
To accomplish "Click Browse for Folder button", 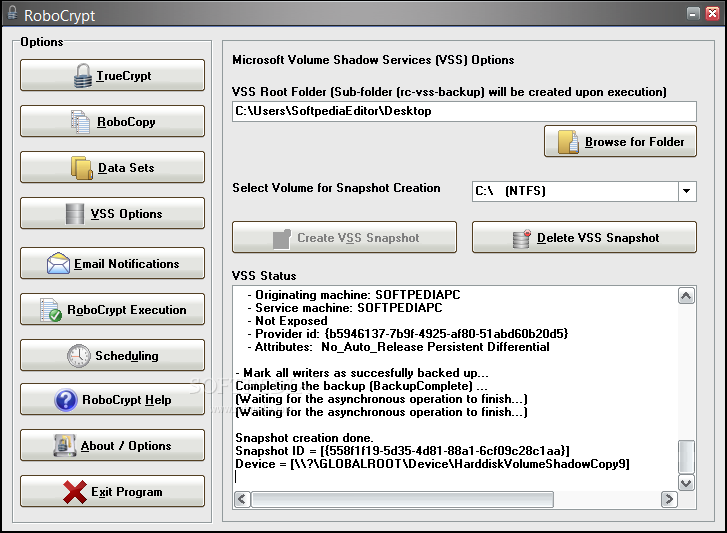I will click(620, 141).
